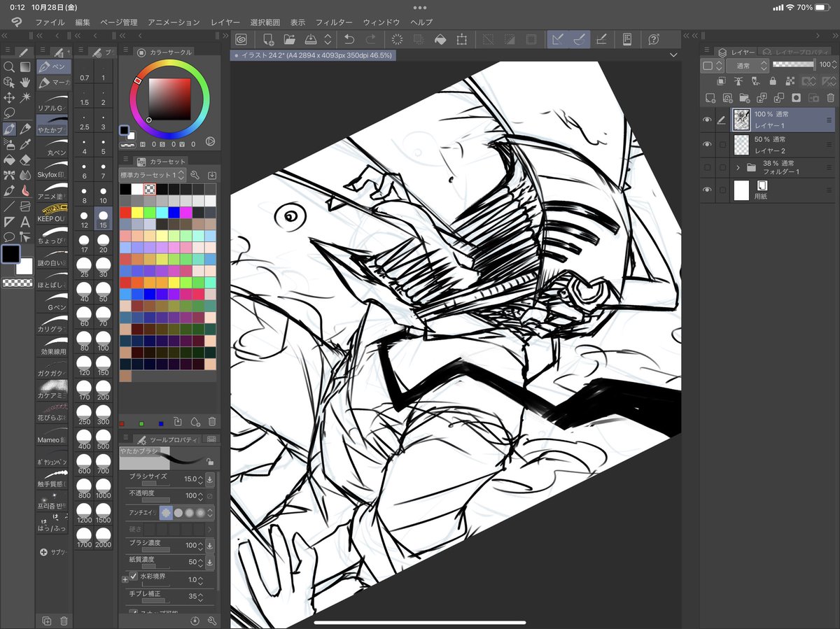Click the main color black swatch in toolbox
The image size is (840, 629).
[x=10, y=254]
